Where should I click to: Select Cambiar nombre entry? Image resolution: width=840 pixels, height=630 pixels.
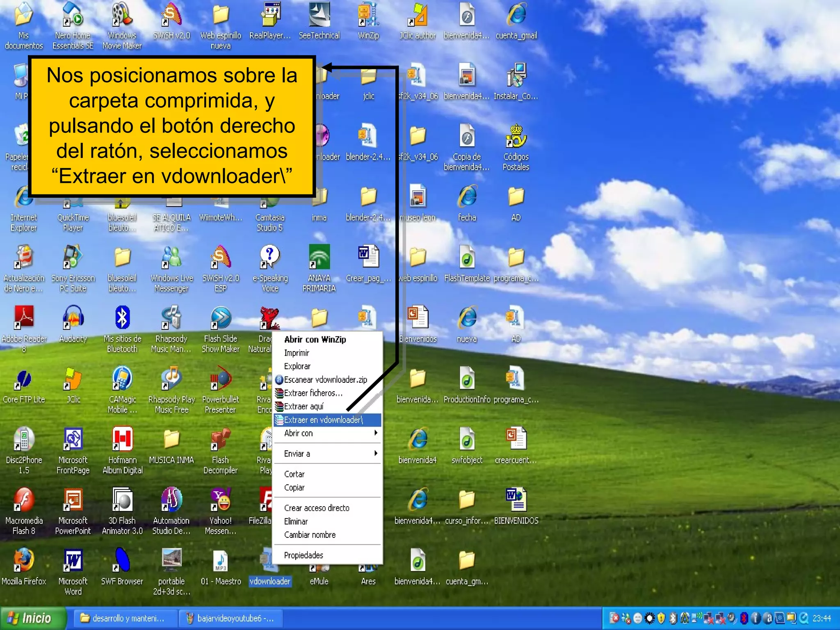tap(327, 535)
